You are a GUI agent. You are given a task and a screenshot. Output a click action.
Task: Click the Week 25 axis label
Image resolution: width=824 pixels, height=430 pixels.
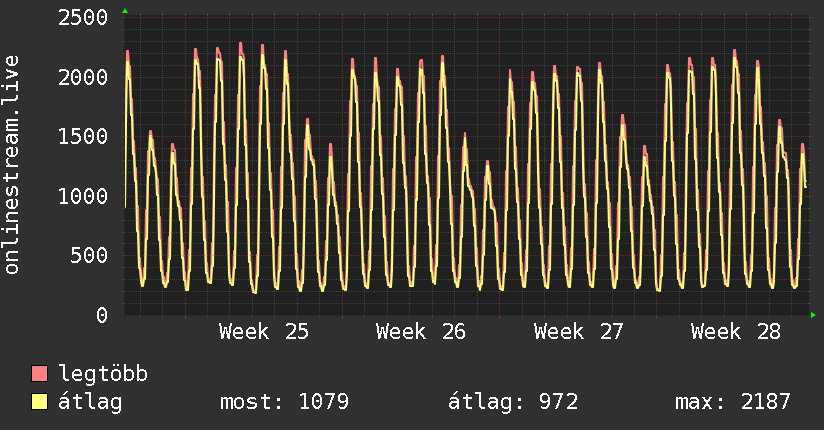coord(264,332)
